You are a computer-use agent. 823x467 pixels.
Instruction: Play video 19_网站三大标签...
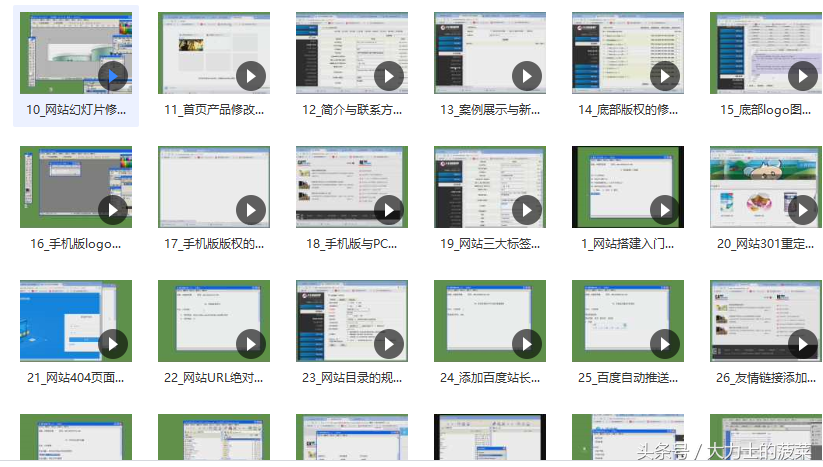[x=527, y=210]
